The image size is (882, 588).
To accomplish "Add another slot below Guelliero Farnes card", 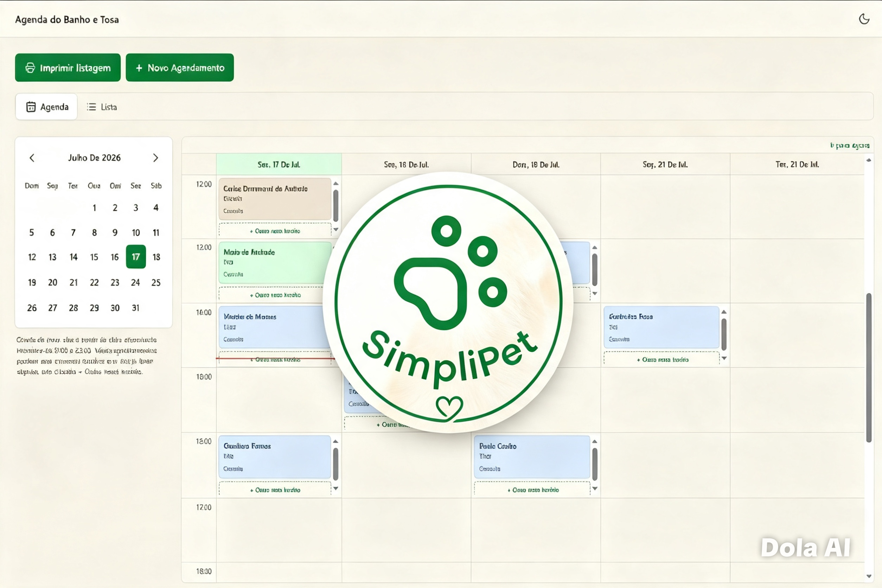I will point(275,490).
